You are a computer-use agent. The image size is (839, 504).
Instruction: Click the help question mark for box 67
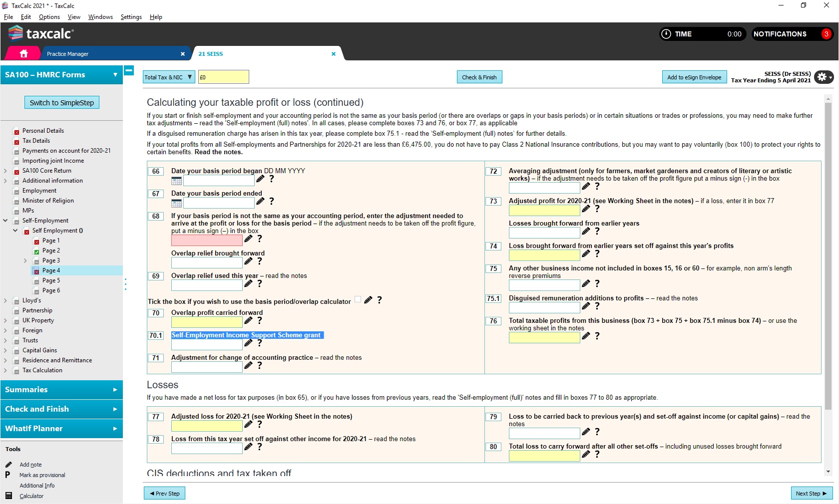point(272,201)
